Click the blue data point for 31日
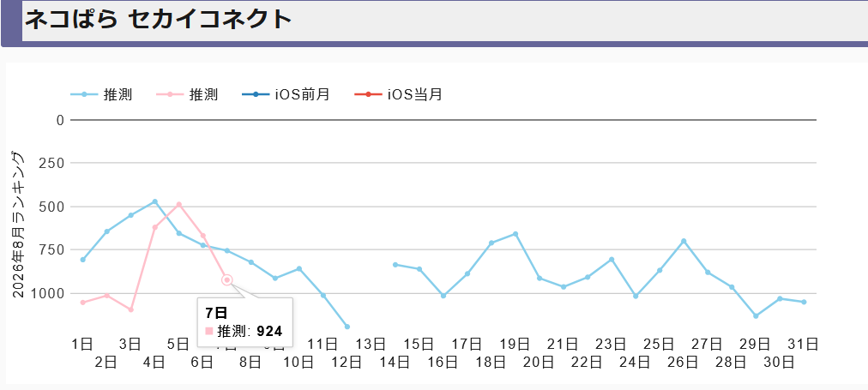 click(x=804, y=302)
